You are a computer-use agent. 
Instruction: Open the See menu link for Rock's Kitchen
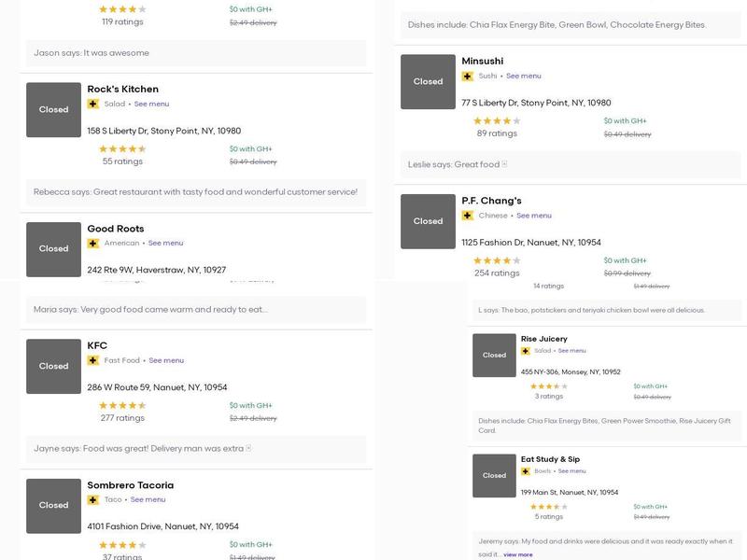pyautogui.click(x=151, y=104)
